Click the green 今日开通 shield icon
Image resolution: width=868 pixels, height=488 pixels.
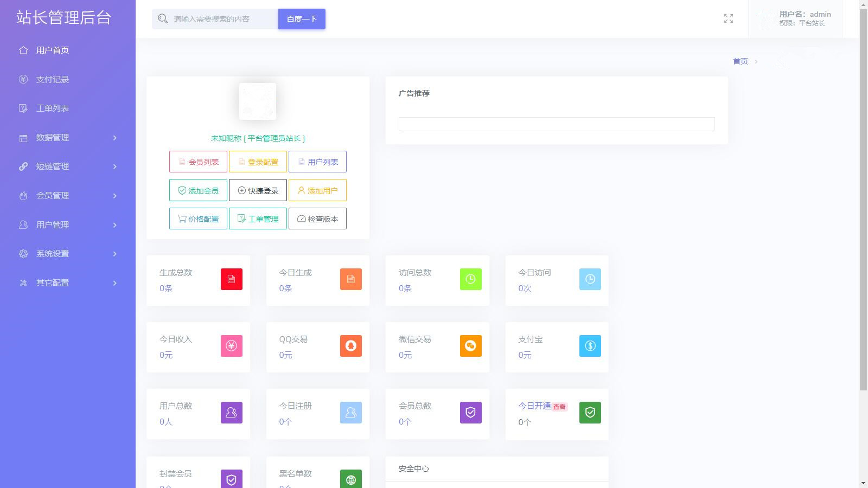(590, 413)
